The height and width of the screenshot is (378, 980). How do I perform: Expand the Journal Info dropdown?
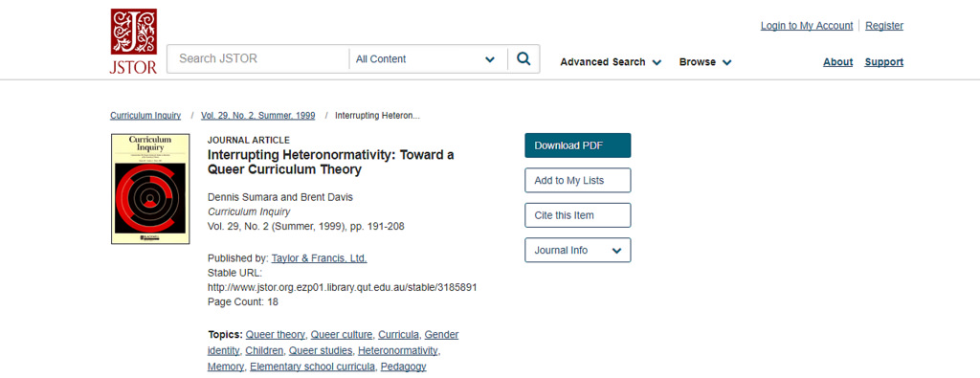click(577, 250)
